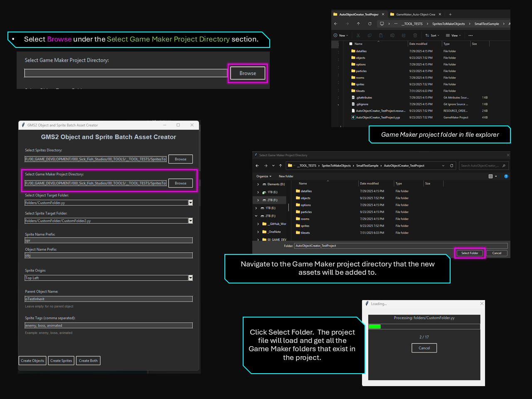Viewport: 532px width, 399px height.
Task: Click the Share icon in explorer toolbar
Action: click(404, 35)
